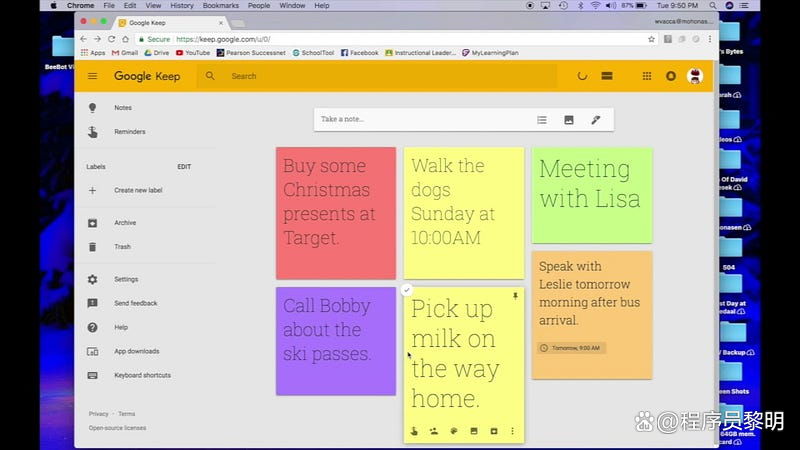Open the History menu
The width and height of the screenshot is (800, 450).
coord(182,6)
